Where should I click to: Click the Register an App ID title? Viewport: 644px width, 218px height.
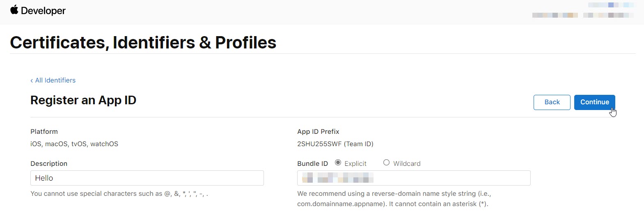83,100
